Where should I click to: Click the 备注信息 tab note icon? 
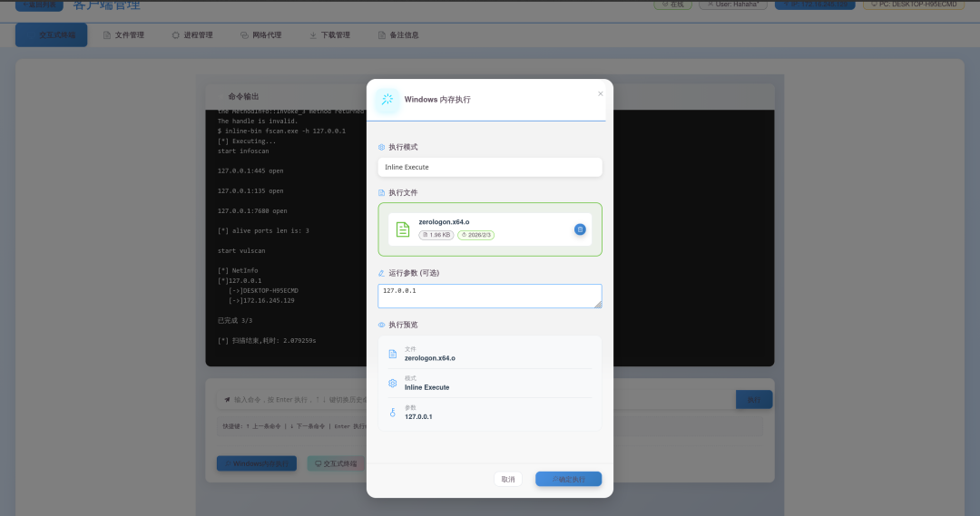pyautogui.click(x=382, y=35)
